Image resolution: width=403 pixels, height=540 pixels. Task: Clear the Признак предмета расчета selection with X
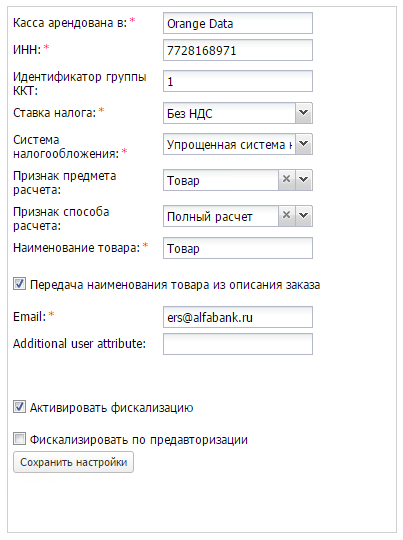286,179
